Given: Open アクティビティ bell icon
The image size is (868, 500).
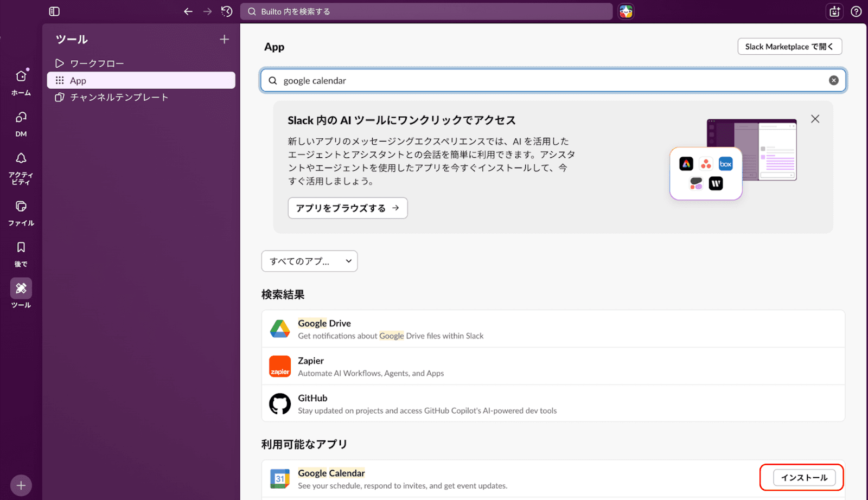Looking at the screenshot, I should coord(21,168).
